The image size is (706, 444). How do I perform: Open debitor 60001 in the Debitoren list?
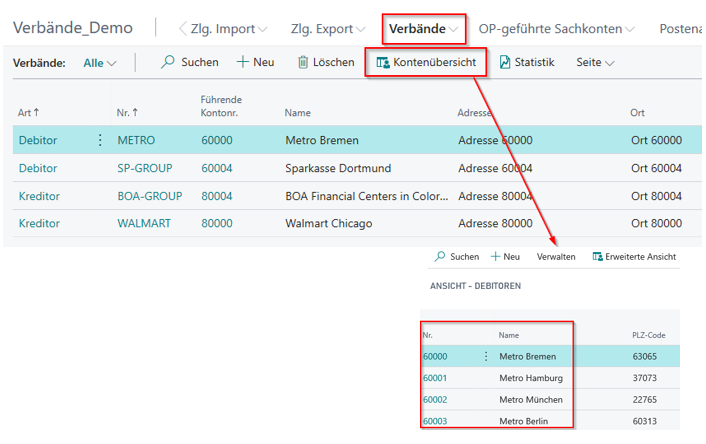(x=434, y=378)
